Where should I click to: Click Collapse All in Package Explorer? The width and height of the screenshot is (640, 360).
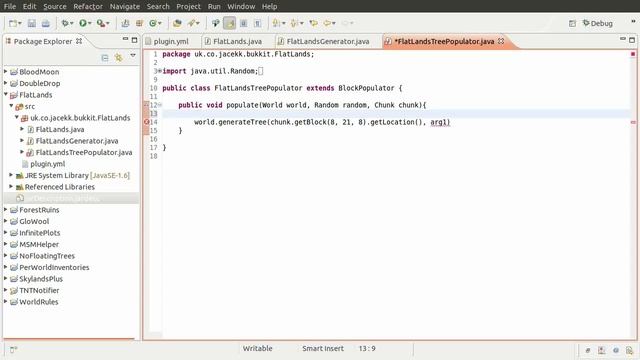[x=105, y=58]
